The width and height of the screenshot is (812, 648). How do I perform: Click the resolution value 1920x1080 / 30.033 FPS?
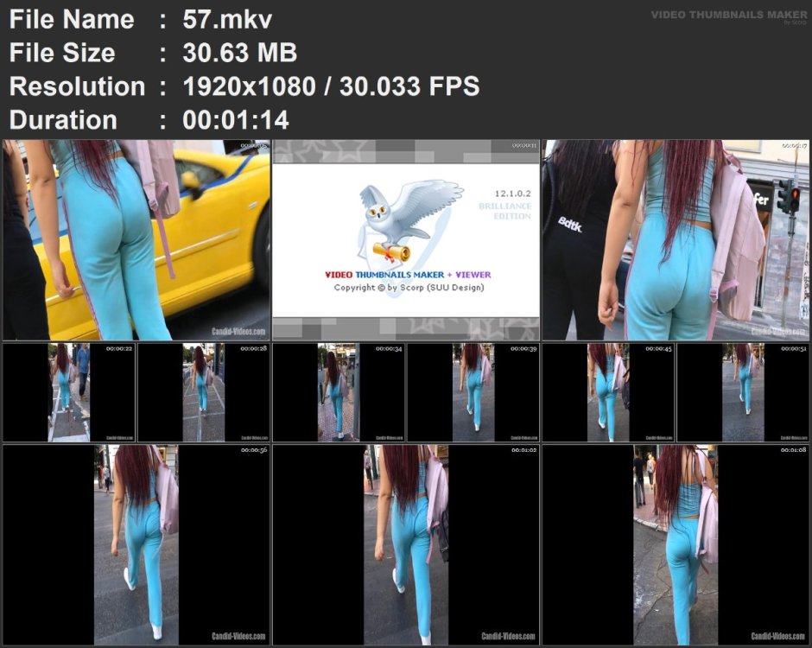pos(331,86)
